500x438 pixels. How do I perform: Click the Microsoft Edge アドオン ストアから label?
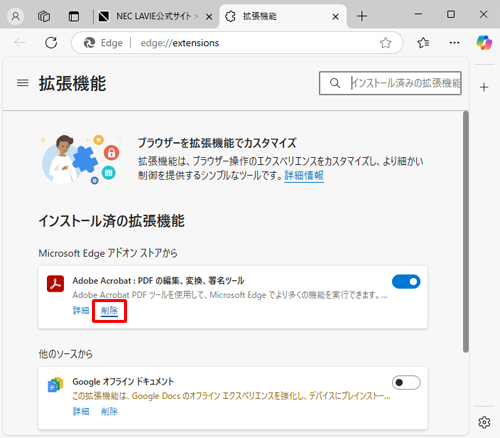click(108, 253)
